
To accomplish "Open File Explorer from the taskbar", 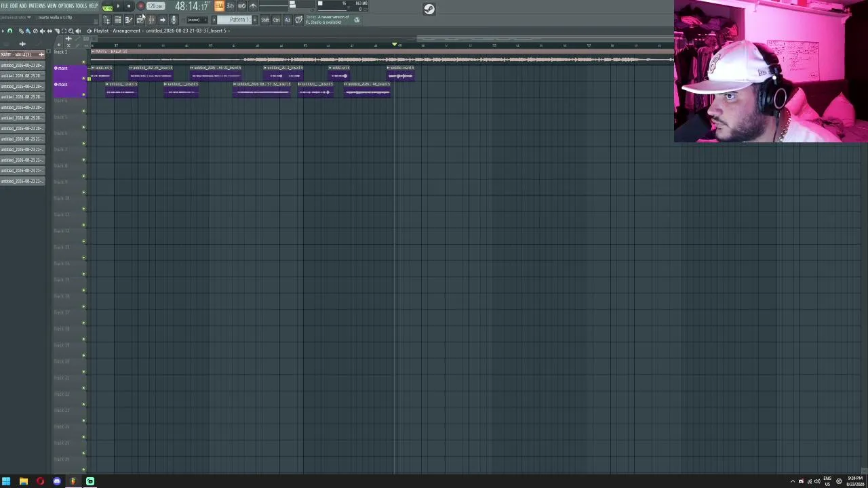I will [x=23, y=481].
